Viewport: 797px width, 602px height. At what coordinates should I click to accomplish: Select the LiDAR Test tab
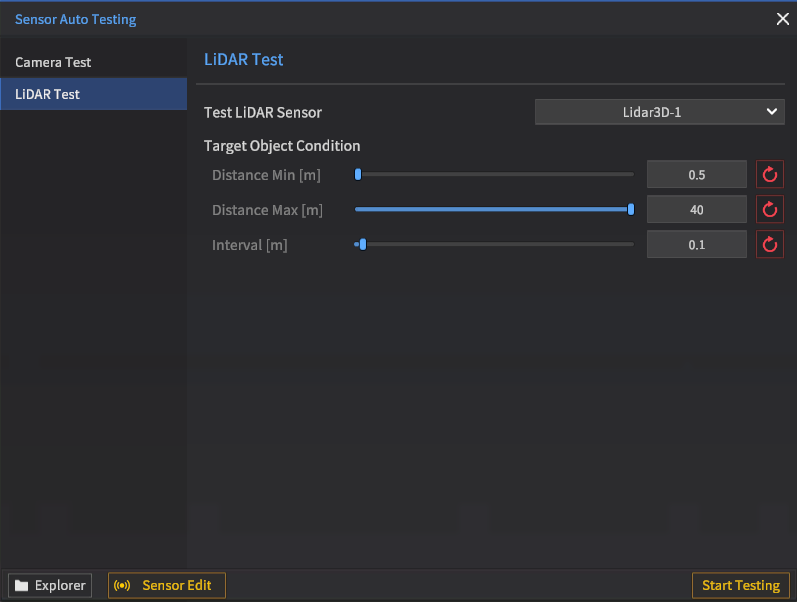tap(48, 94)
